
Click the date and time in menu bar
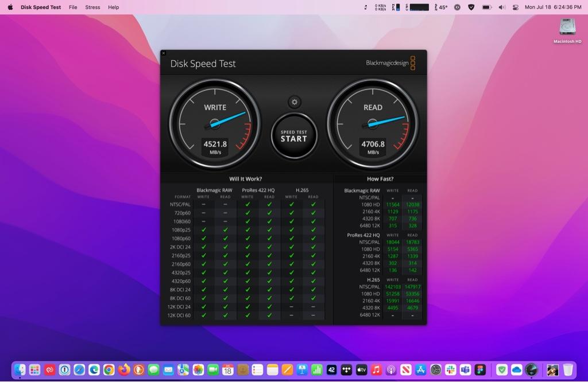click(x=553, y=7)
